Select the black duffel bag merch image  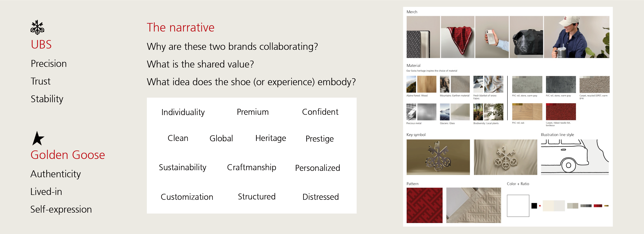point(526,37)
